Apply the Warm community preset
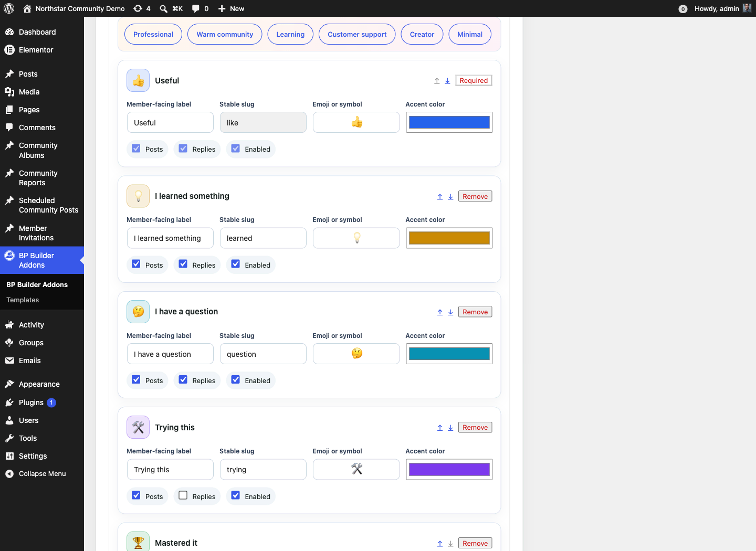756x551 pixels. [x=225, y=34]
